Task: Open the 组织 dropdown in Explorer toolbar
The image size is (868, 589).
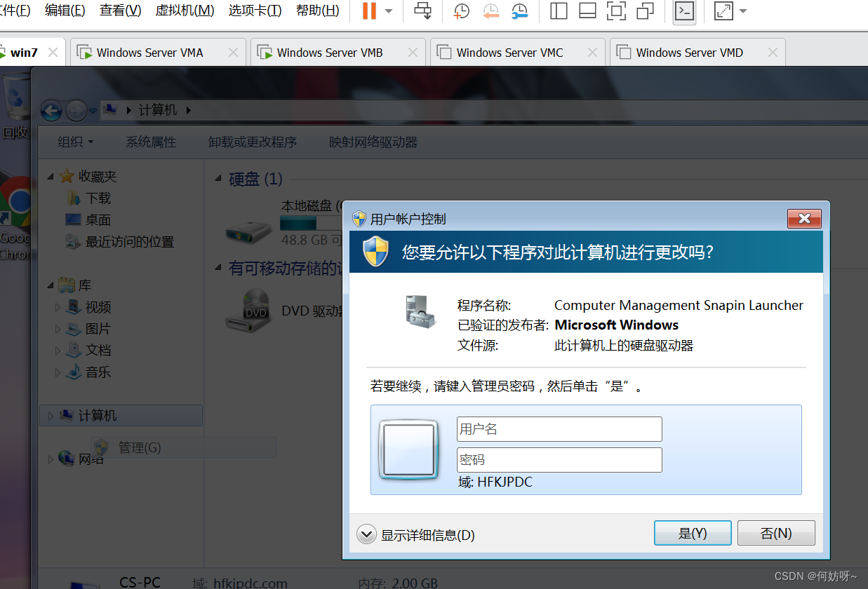Action: [75, 142]
